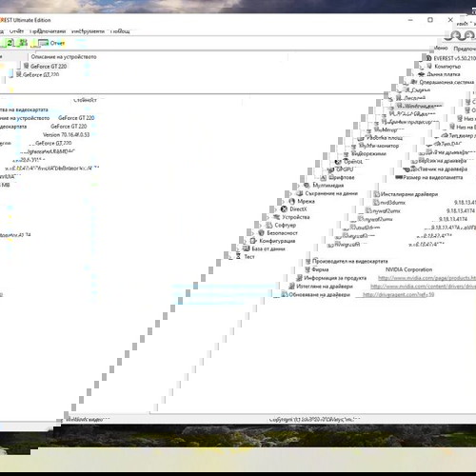
Task: Open the driveragent.com driver update link
Action: pos(398,294)
